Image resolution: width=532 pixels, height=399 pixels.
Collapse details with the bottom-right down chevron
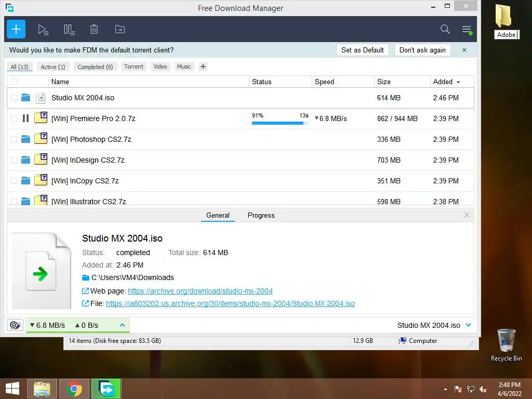[469, 325]
